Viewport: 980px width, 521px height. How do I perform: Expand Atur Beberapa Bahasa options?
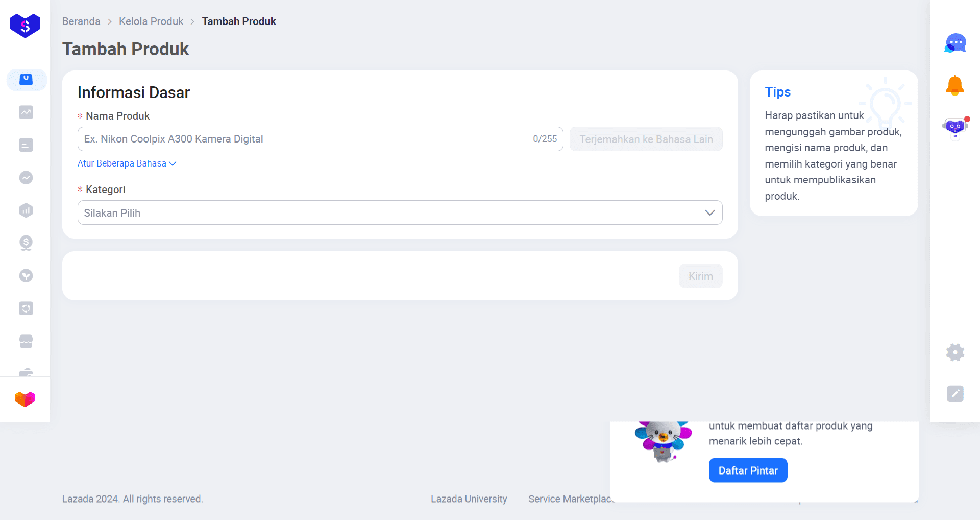(x=127, y=163)
